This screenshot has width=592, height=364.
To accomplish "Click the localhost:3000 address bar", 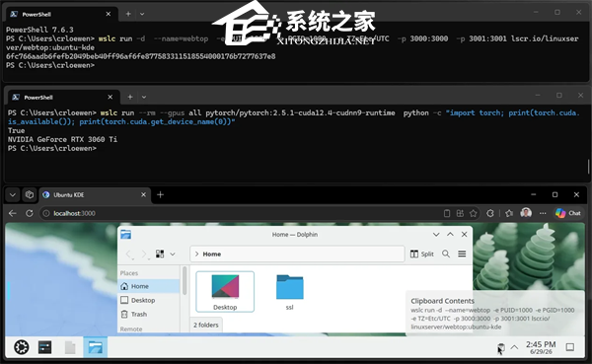I will 242,213.
